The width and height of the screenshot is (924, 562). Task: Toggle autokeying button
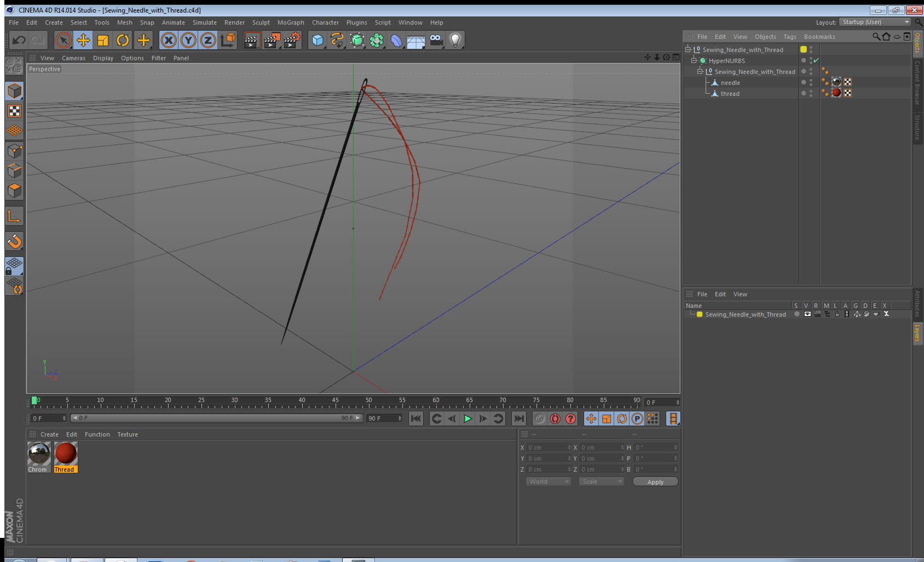[x=555, y=418]
